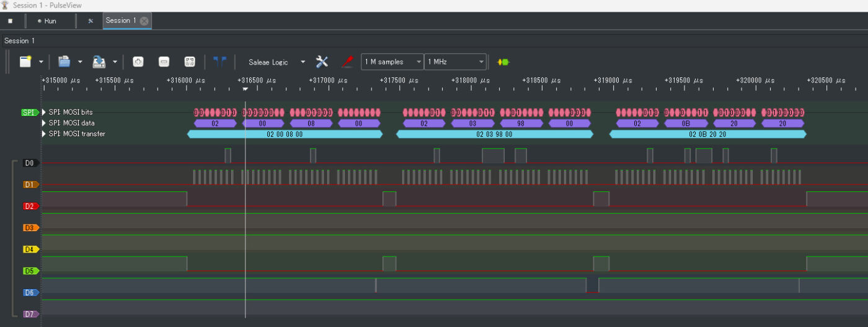Image resolution: width=868 pixels, height=327 pixels.
Task: Click the +315000 µs ruler label
Action: [x=61, y=81]
